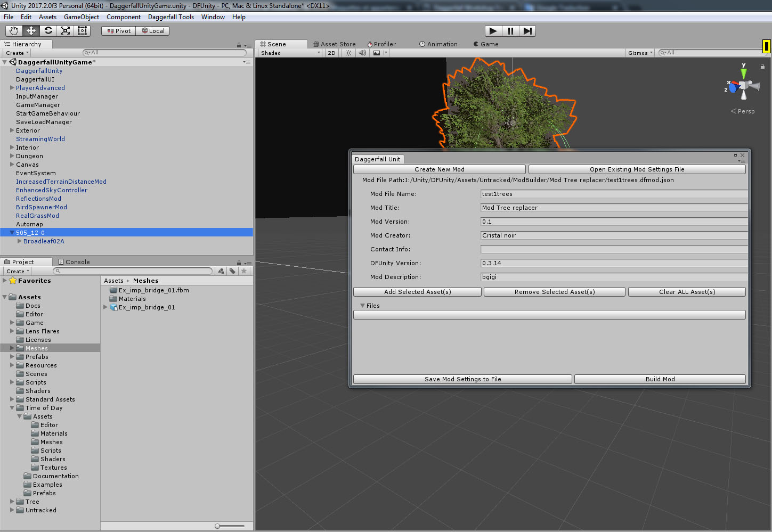772x532 pixels.
Task: Expand Broadleaf02A child object
Action: pos(20,241)
